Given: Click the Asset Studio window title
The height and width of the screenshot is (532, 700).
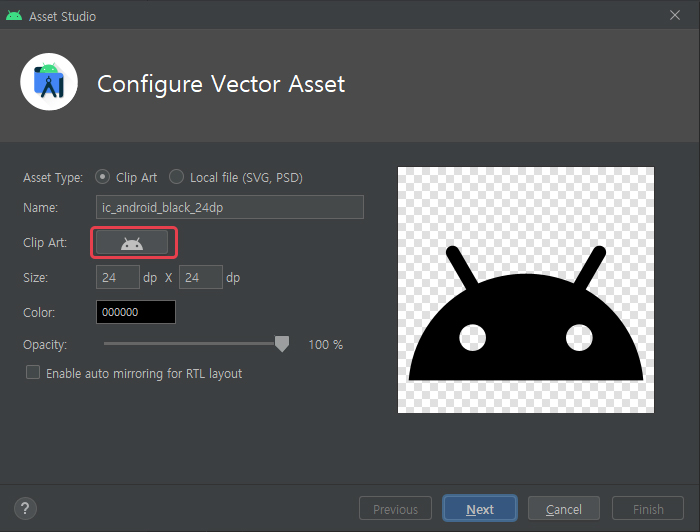Looking at the screenshot, I should (x=62, y=17).
